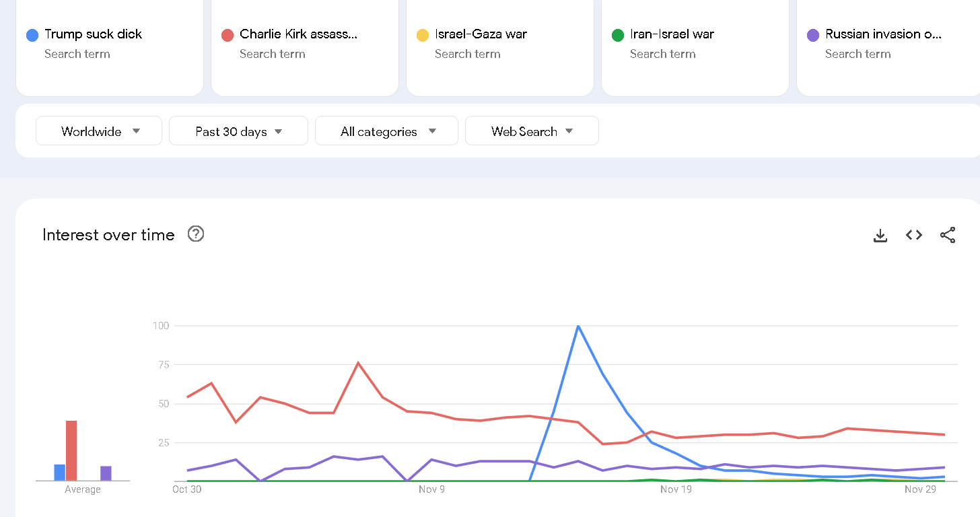Open the Worldwide region dropdown
The width and height of the screenshot is (980, 517).
[99, 131]
